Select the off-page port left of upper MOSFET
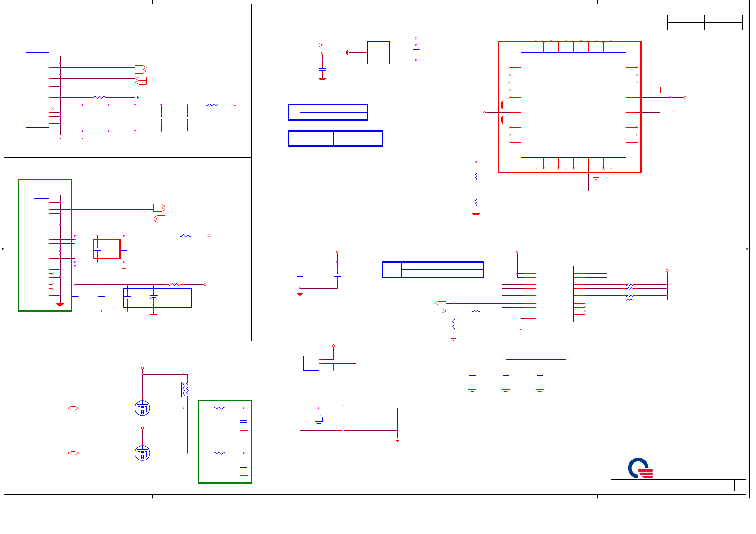 point(73,408)
